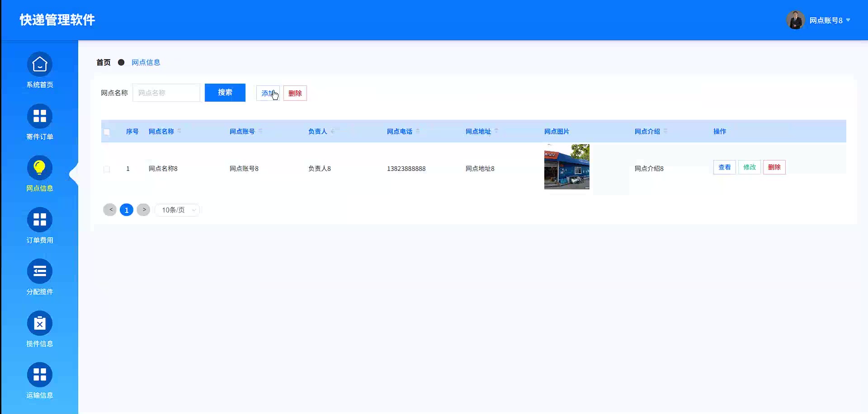Click the 网点信息 breadcrumb link

pyautogui.click(x=146, y=62)
